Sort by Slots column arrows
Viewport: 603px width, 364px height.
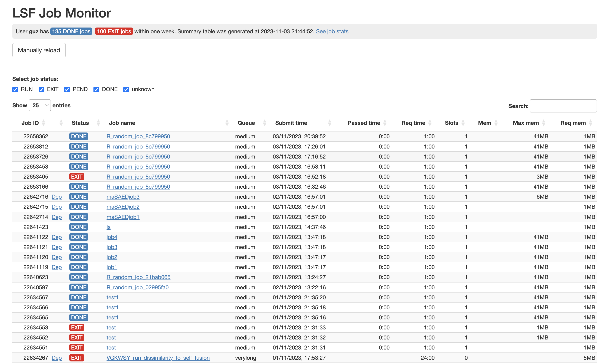click(463, 123)
